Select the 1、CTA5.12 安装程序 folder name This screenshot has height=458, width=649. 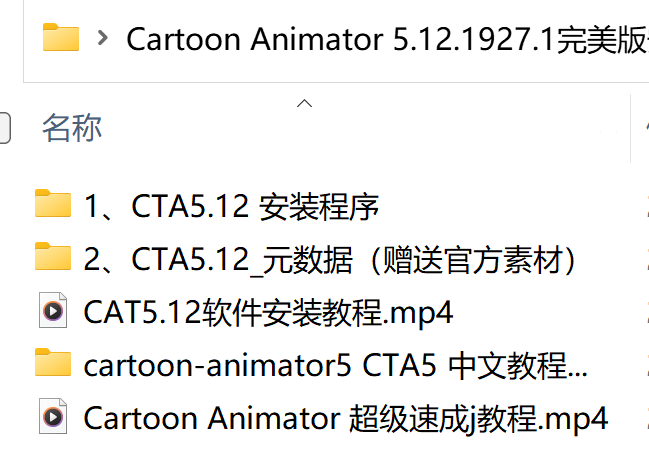pos(231,206)
